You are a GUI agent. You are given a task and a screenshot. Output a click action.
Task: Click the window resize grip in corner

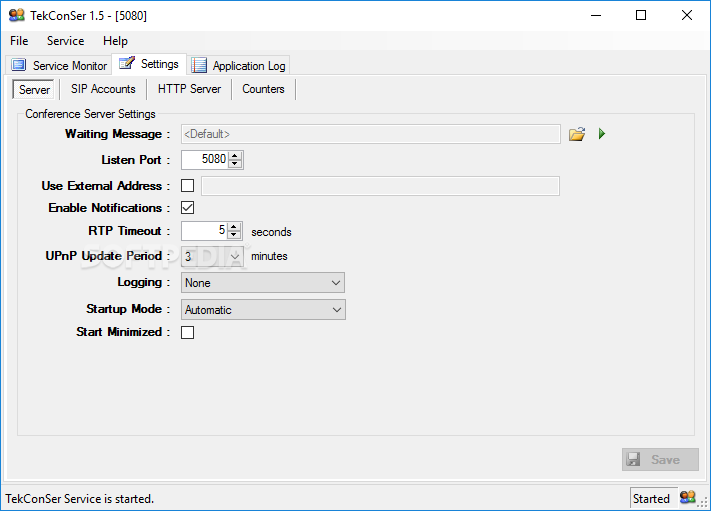pyautogui.click(x=703, y=502)
